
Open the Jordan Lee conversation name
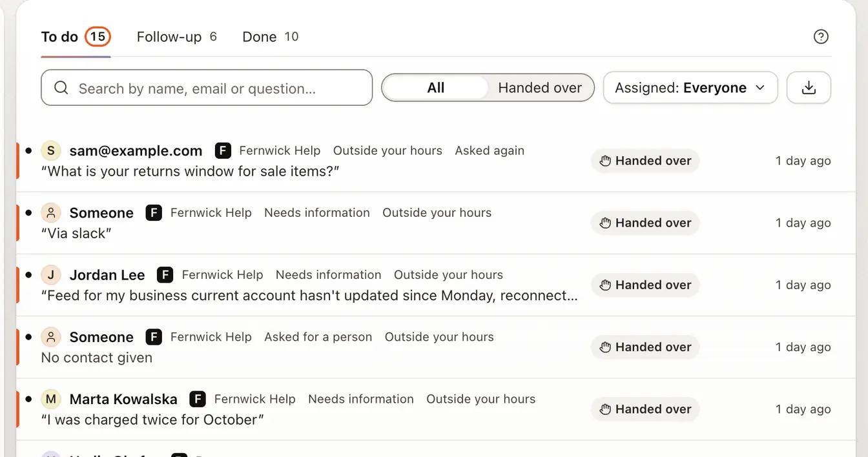[107, 275]
